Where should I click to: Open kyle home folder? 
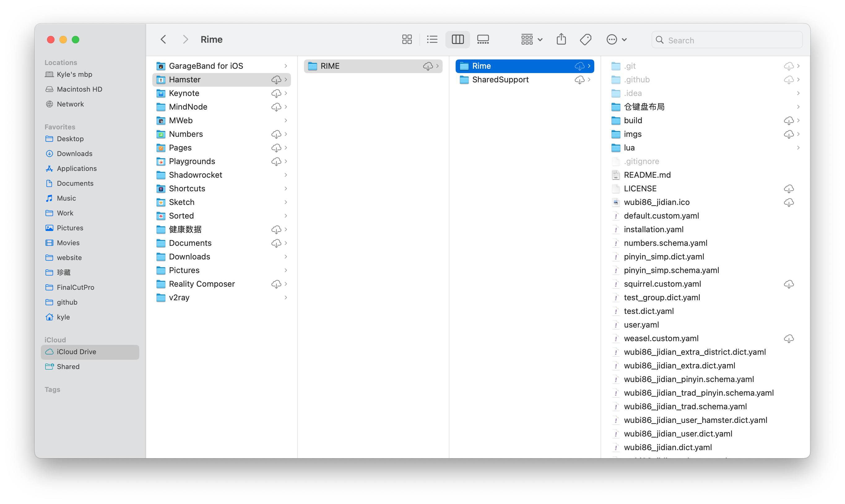coord(90,317)
